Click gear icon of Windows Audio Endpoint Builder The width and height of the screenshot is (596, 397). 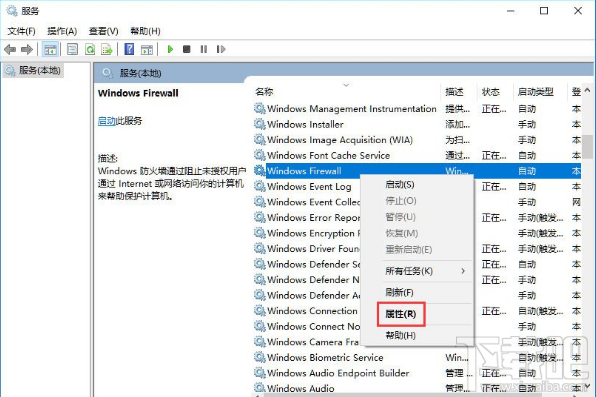260,373
